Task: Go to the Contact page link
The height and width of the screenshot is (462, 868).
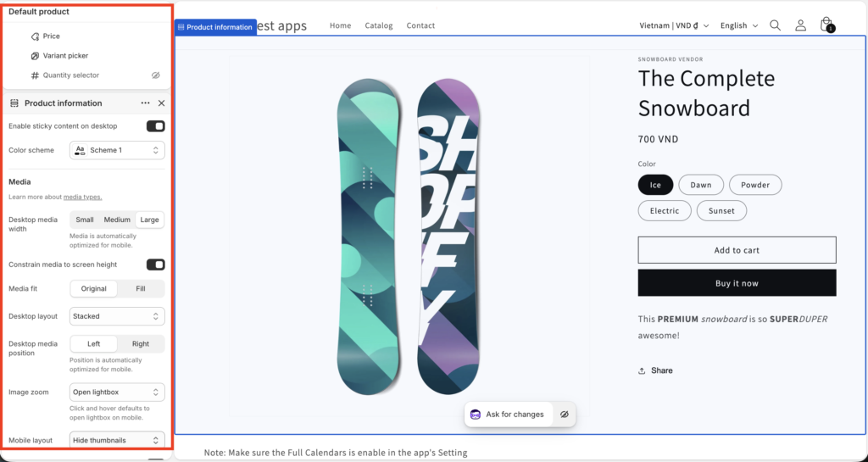Action: pos(420,25)
